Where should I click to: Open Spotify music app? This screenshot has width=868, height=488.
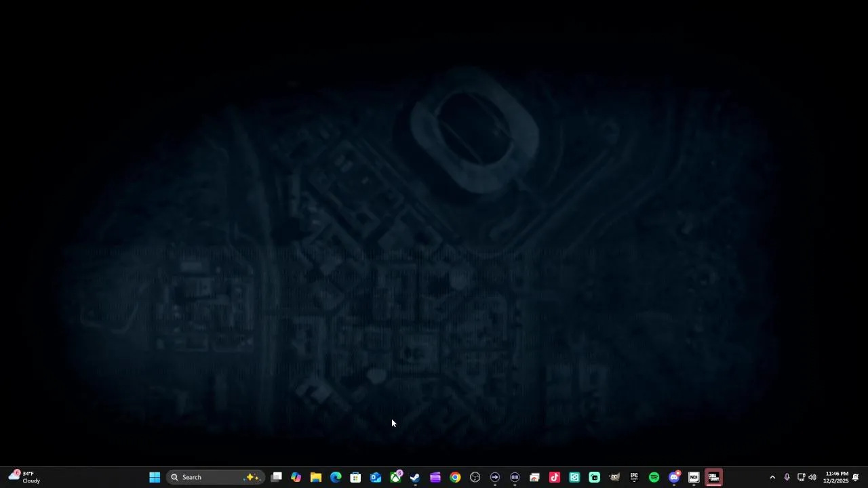point(654,477)
